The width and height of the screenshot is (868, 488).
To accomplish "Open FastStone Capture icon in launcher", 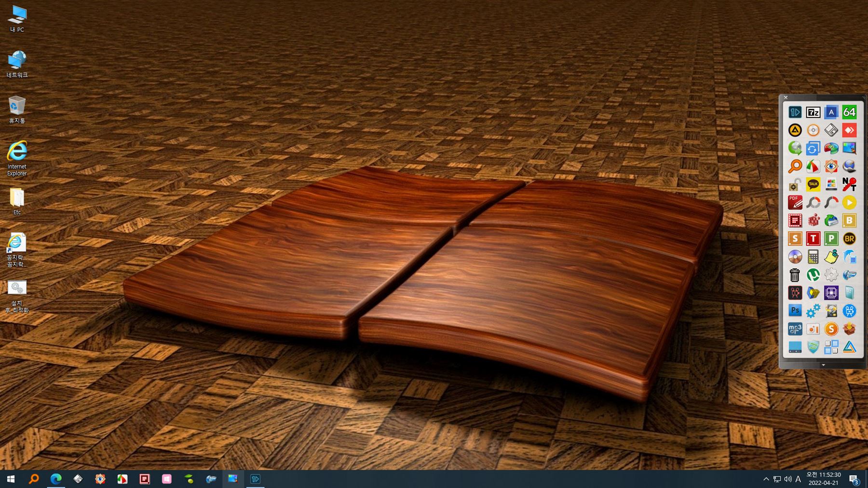I will 813,166.
